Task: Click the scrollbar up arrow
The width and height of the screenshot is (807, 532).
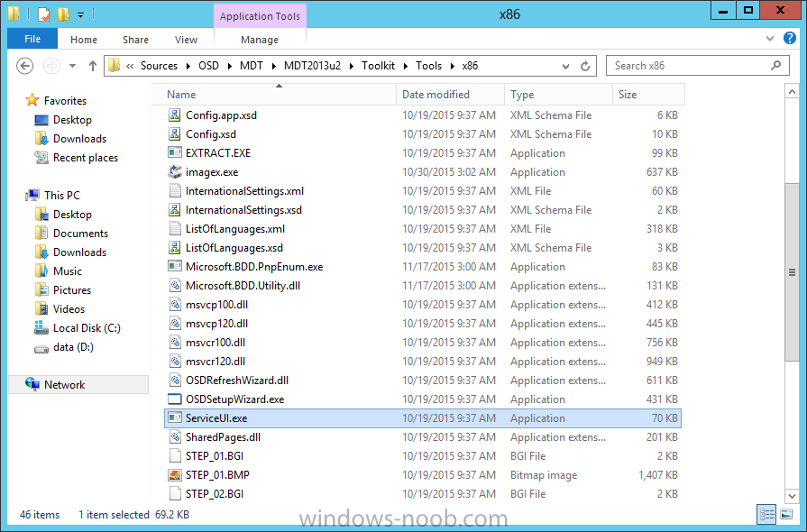Action: 792,92
